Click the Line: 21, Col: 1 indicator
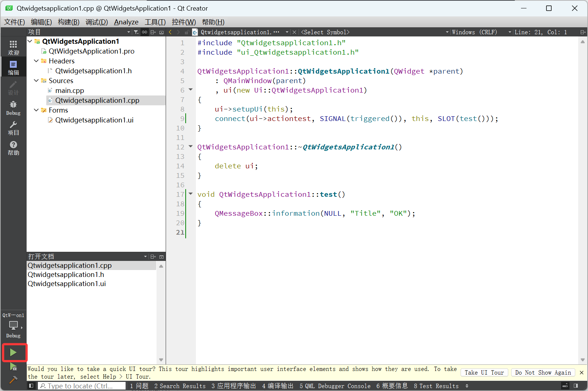588x391 pixels. [541, 32]
